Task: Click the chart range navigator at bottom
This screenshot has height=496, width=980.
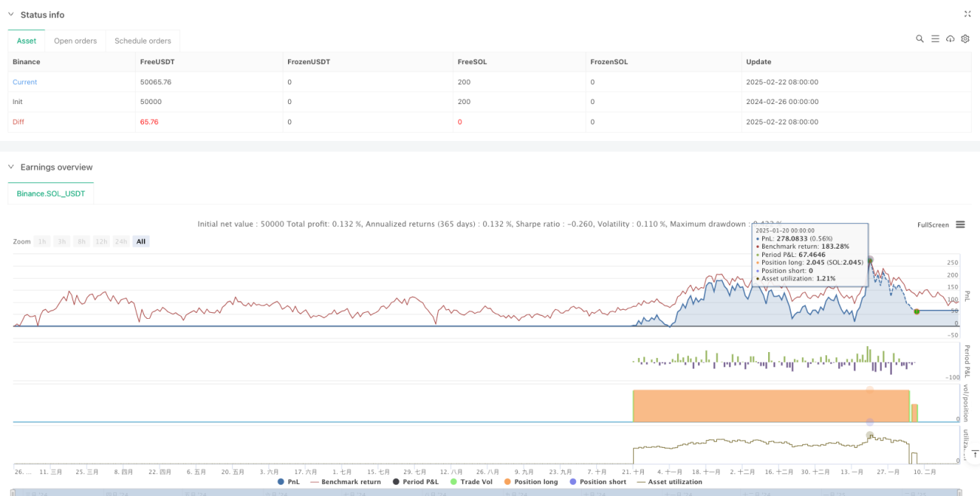Action: (x=488, y=491)
